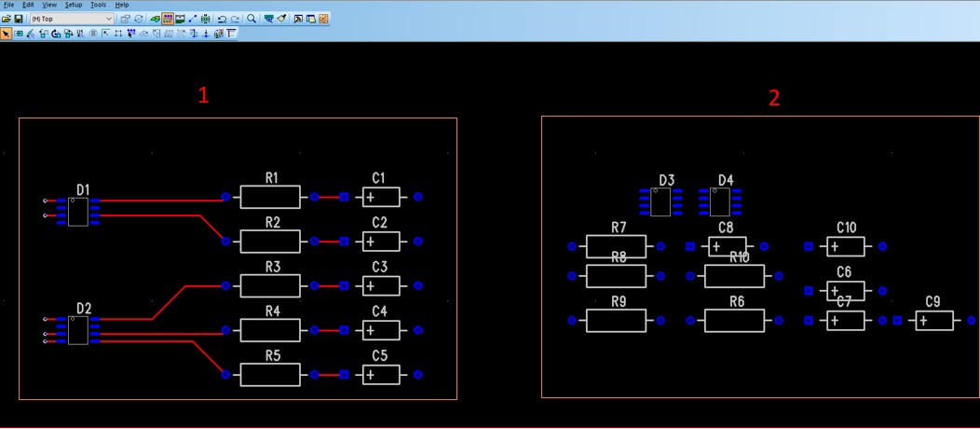Click the R4 reference label

(273, 311)
